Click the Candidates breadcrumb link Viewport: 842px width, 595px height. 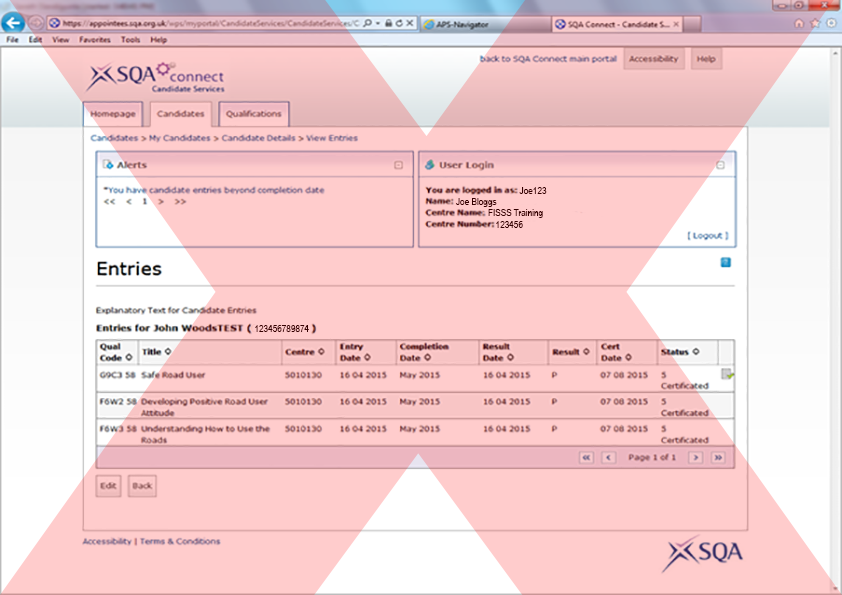pos(114,138)
